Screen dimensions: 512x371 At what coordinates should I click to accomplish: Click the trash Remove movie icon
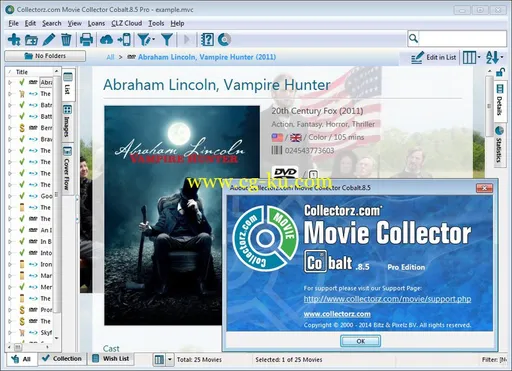coord(66,40)
